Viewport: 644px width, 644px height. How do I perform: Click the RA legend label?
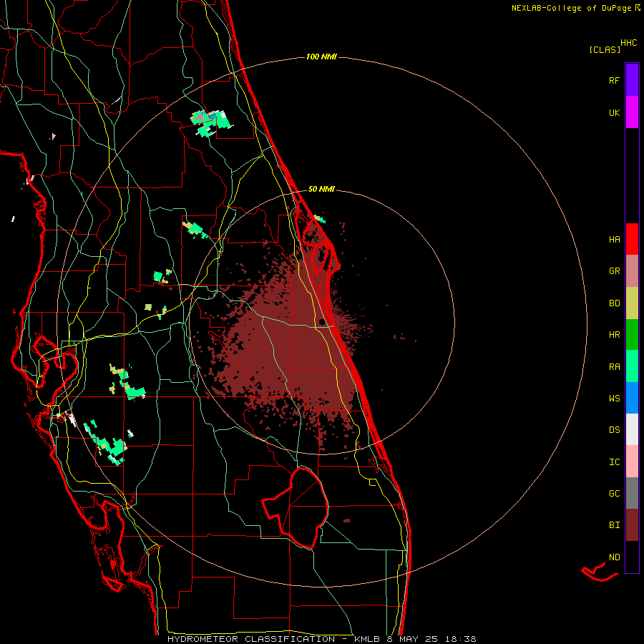615,366
